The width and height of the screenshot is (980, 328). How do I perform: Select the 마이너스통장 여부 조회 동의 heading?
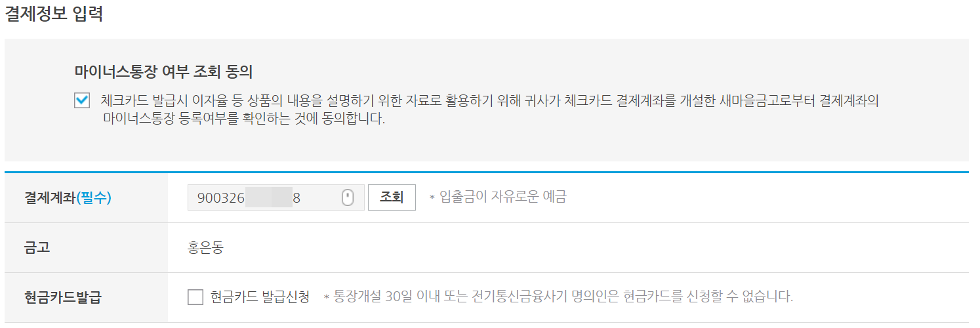click(164, 72)
